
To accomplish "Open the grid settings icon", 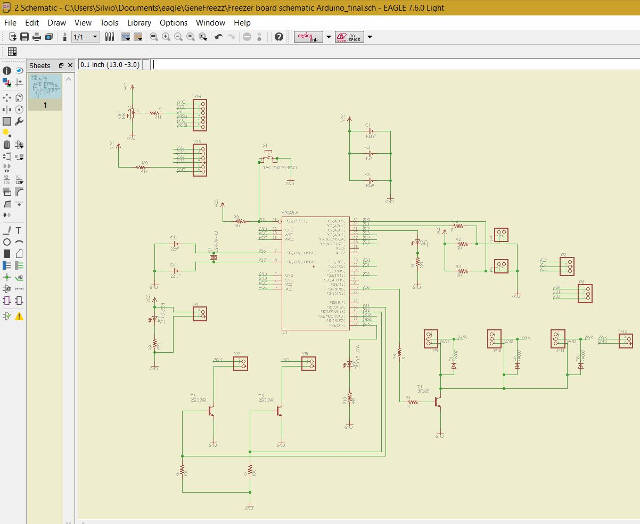I will pos(12,52).
